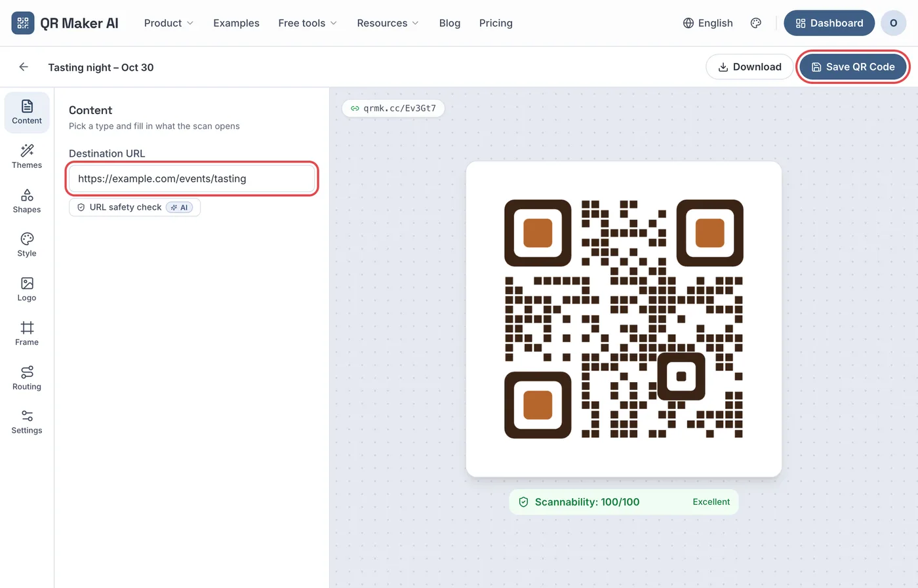Open the Shapes sidebar panel
The image size is (918, 588).
coord(27,201)
